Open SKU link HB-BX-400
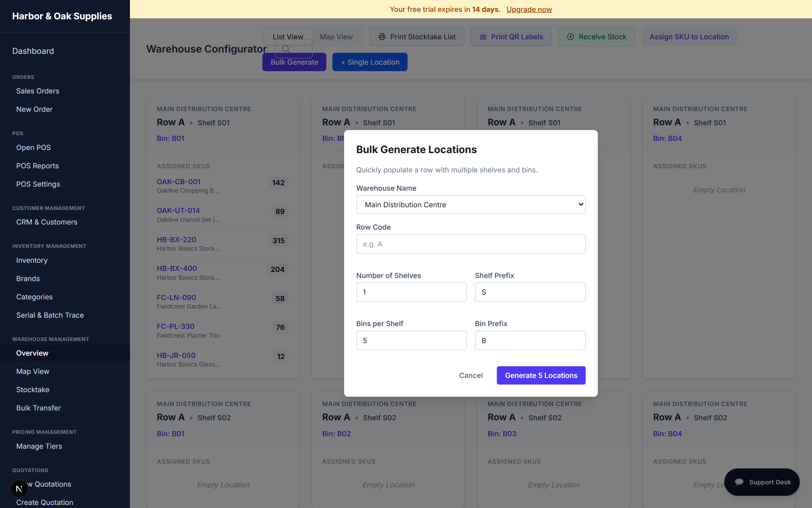This screenshot has width=812, height=508. pyautogui.click(x=177, y=268)
